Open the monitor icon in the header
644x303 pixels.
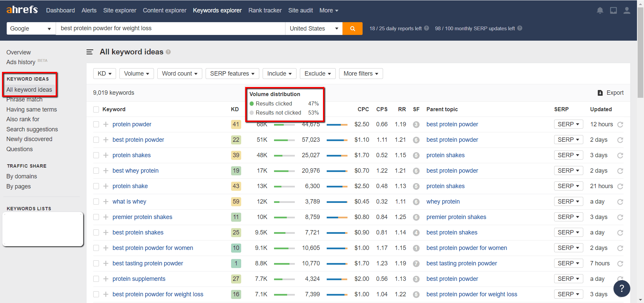(x=613, y=10)
